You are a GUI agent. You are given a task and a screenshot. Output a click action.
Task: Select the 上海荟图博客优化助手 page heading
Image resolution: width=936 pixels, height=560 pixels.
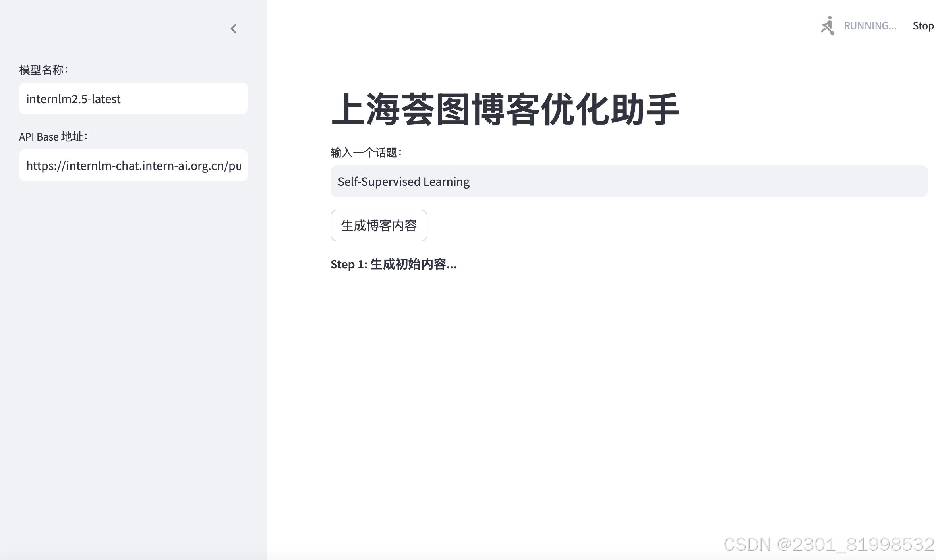tap(505, 109)
